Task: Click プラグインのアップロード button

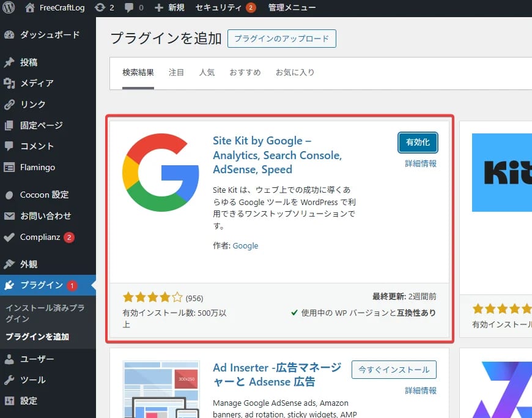Action: coord(284,38)
